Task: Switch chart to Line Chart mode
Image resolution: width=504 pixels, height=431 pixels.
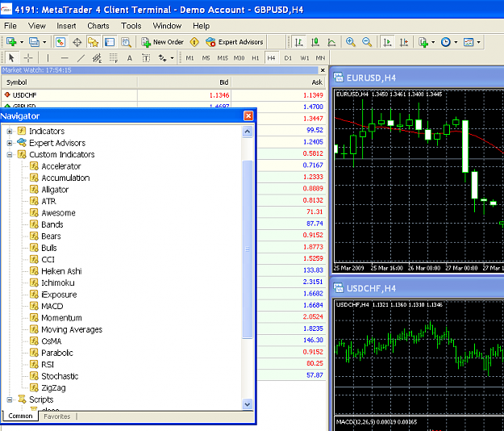Action: [331, 42]
